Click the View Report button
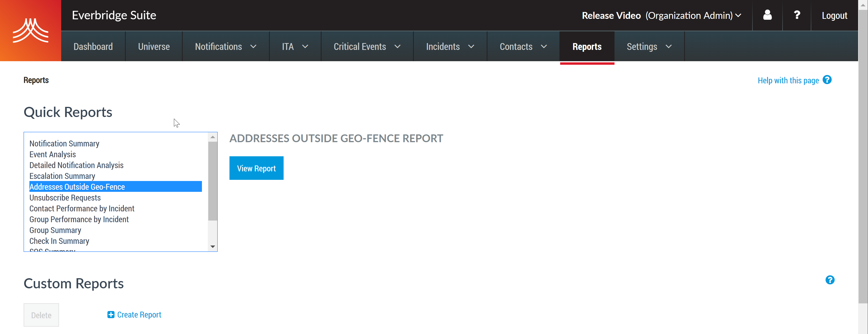868x334 pixels. click(x=257, y=168)
